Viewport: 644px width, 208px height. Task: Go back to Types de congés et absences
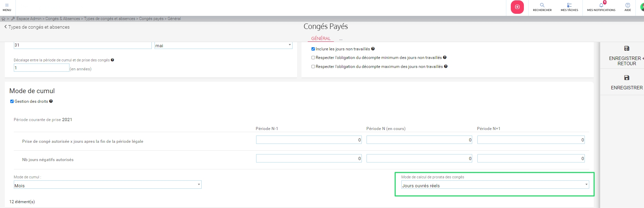pyautogui.click(x=37, y=27)
